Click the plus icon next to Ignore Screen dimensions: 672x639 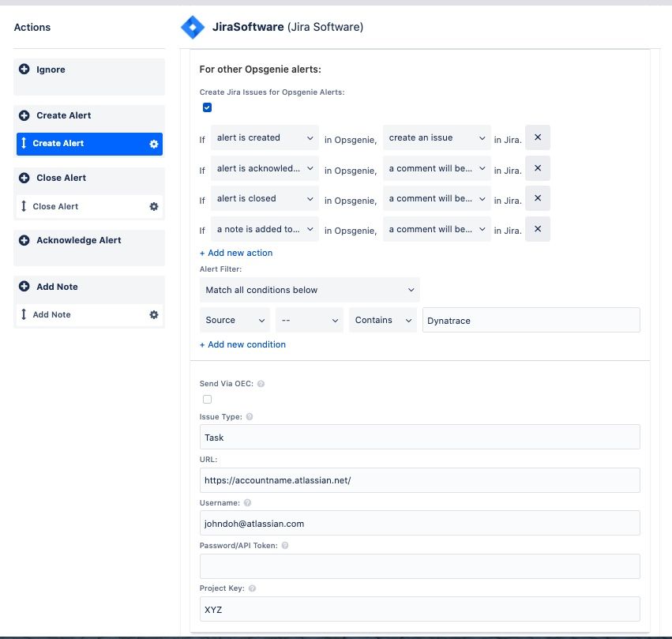click(x=24, y=69)
